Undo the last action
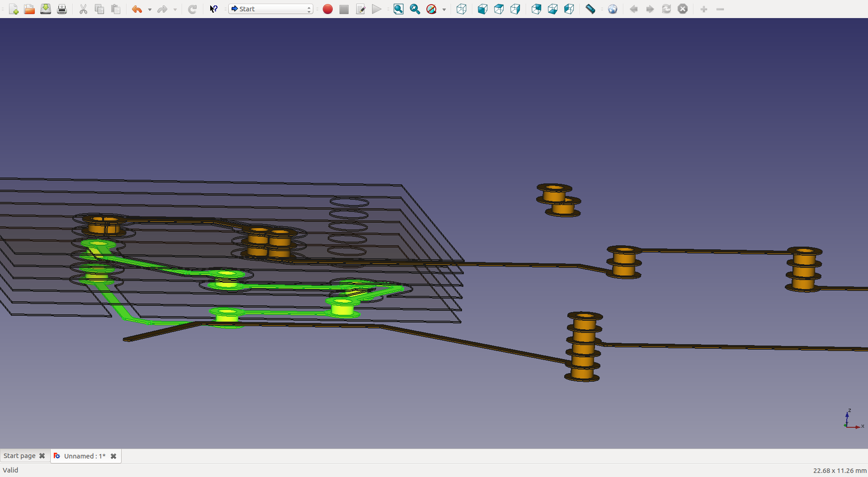868x477 pixels. (137, 9)
